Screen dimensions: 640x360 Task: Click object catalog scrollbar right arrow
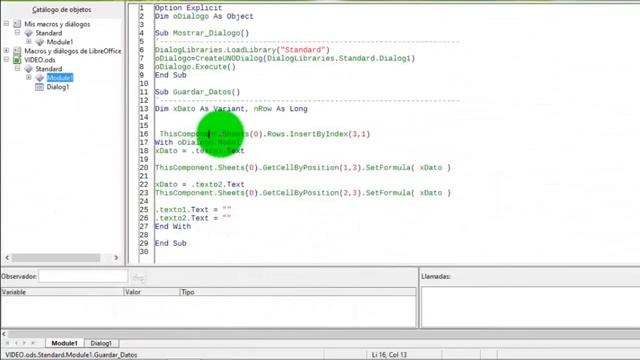click(116, 258)
